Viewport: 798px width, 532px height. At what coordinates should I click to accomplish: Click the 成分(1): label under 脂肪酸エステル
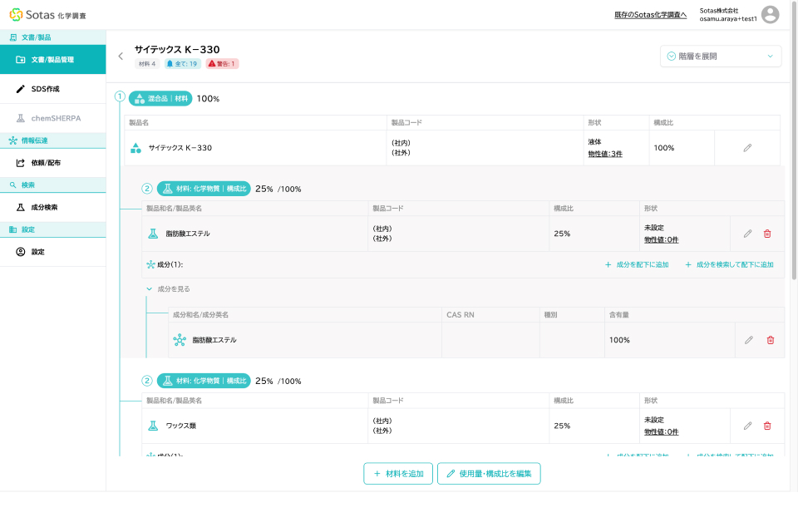[170, 264]
